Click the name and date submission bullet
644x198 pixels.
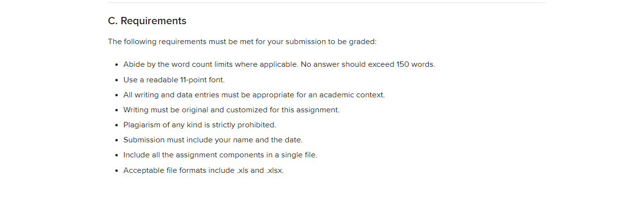(x=213, y=140)
